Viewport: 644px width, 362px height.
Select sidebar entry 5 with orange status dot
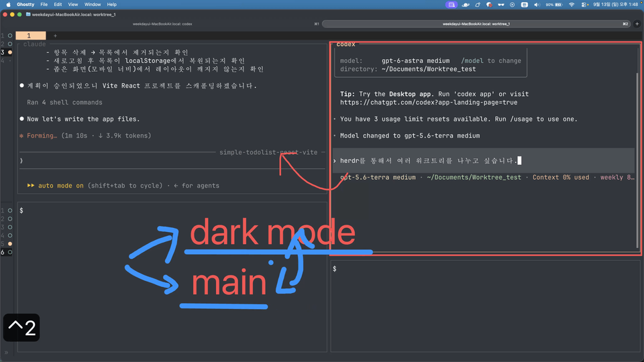7,244
